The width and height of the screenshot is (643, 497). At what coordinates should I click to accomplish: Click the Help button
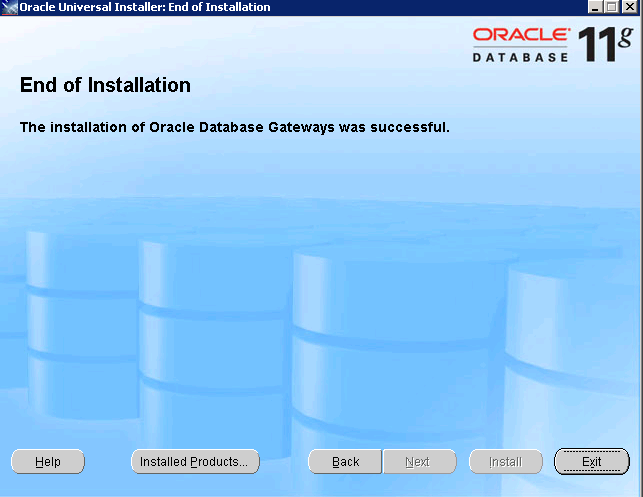(48, 462)
